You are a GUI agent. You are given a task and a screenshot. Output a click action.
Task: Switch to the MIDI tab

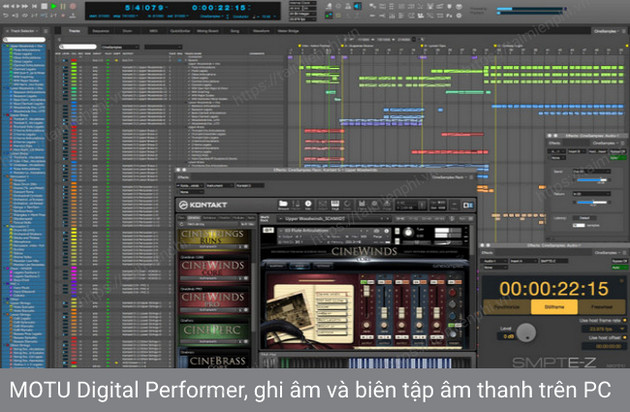[153, 31]
